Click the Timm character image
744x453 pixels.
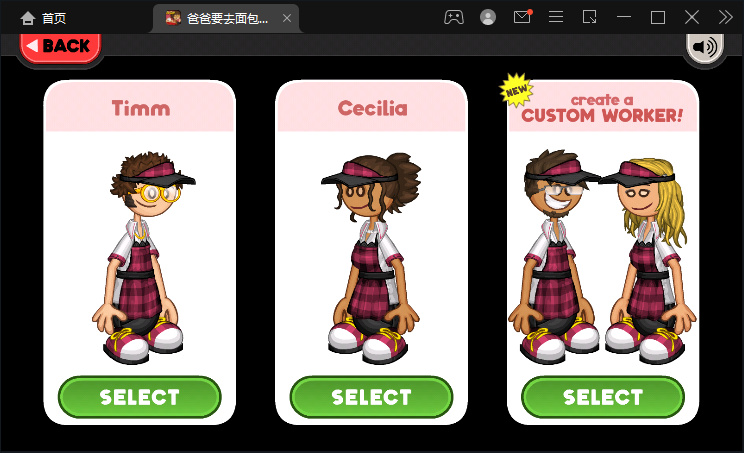click(x=143, y=258)
